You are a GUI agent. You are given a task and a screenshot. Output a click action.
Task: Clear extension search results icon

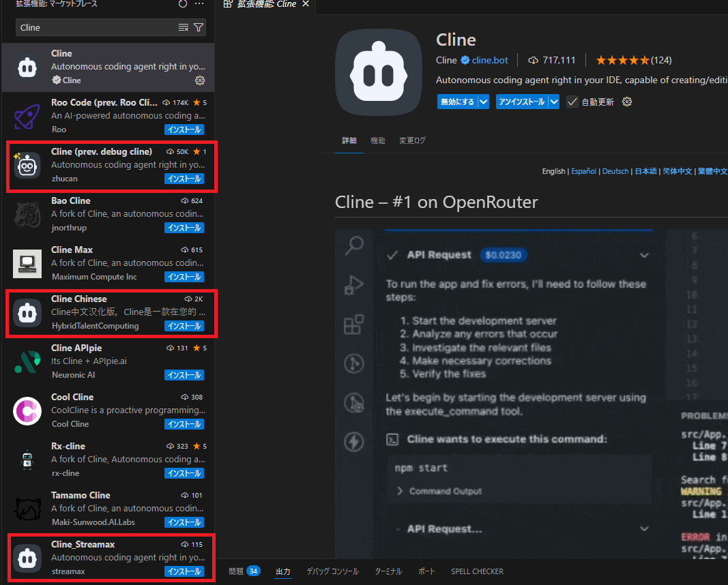point(184,27)
